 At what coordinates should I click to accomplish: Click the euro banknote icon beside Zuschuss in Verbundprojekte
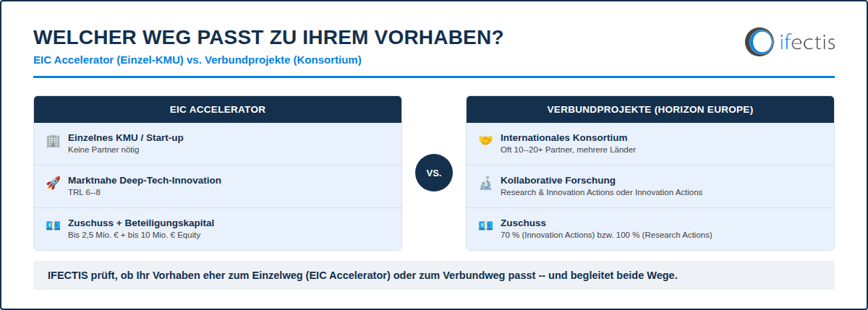point(485,226)
